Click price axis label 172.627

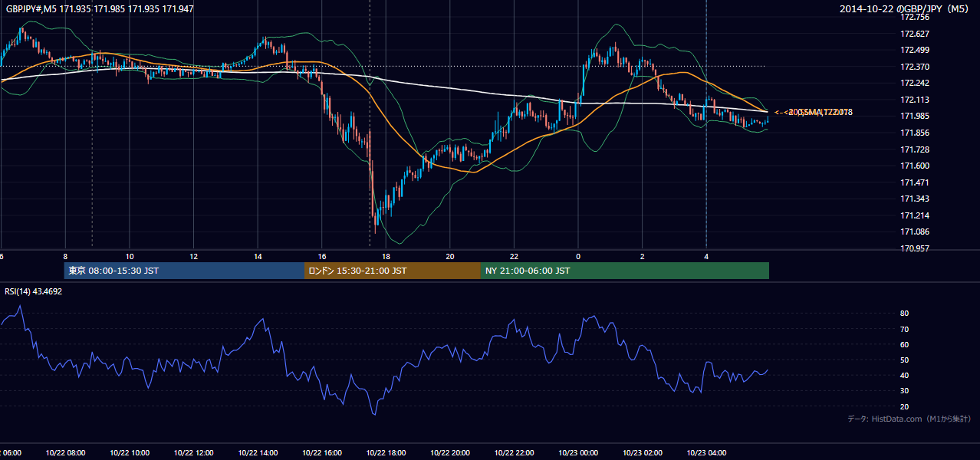pyautogui.click(x=914, y=34)
